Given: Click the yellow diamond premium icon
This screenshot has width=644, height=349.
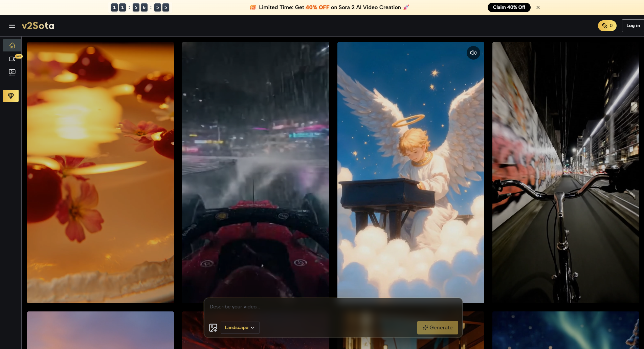Looking at the screenshot, I should [x=11, y=96].
